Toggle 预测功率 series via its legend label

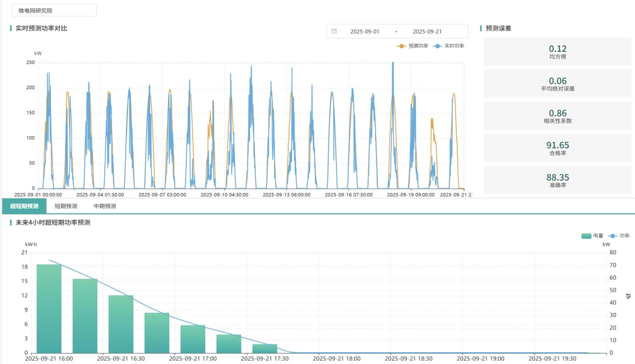418,46
